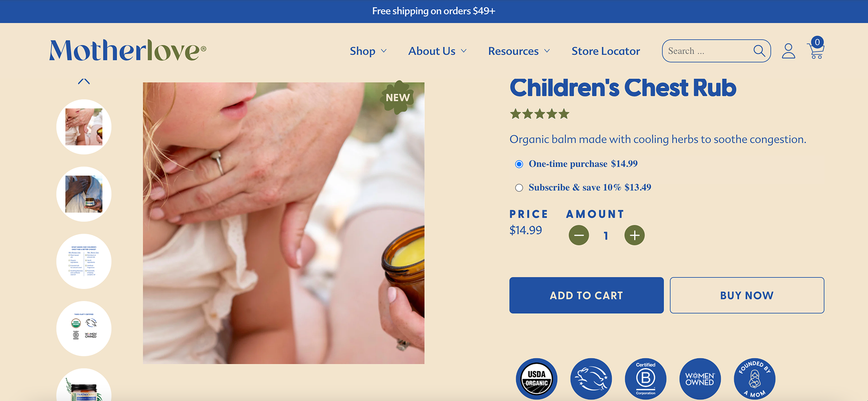The height and width of the screenshot is (401, 868).
Task: Click the Add to Cart button
Action: pos(586,295)
